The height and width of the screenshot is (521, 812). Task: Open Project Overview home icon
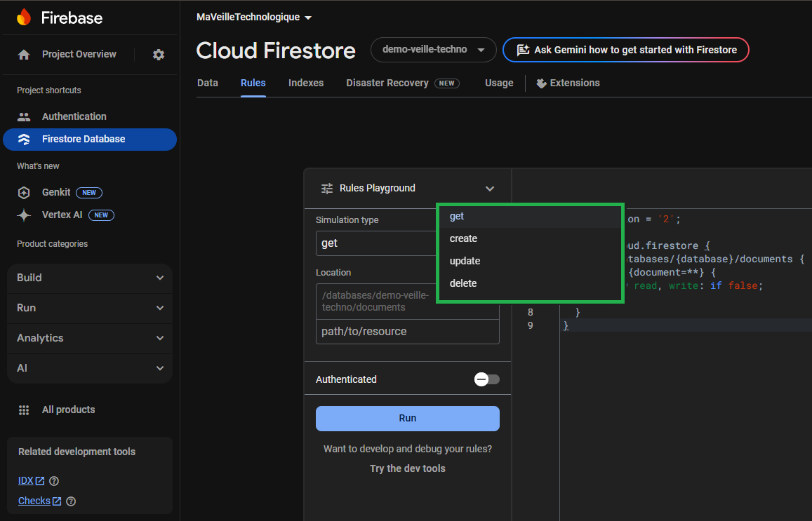(24, 54)
